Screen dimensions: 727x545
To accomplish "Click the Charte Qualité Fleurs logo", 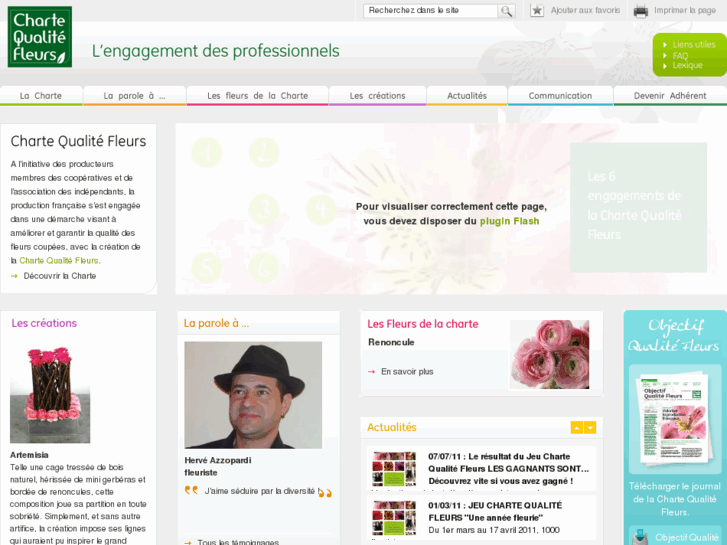I will pyautogui.click(x=40, y=37).
